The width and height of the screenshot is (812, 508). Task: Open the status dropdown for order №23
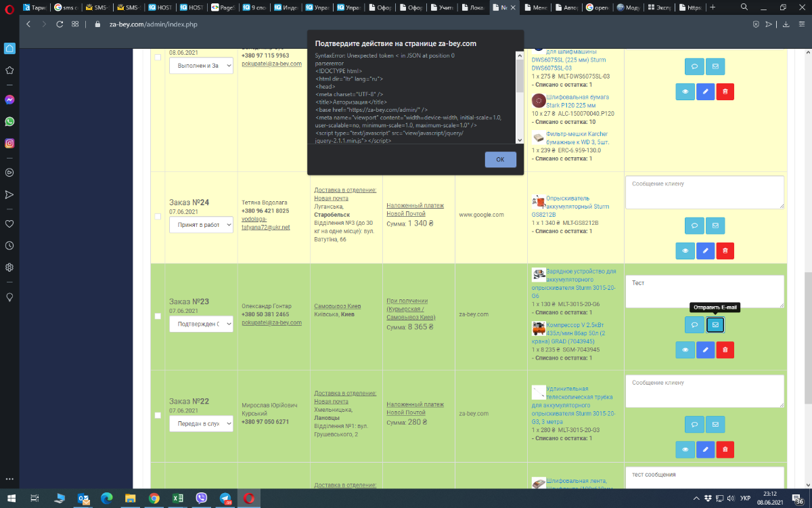pyautogui.click(x=201, y=324)
